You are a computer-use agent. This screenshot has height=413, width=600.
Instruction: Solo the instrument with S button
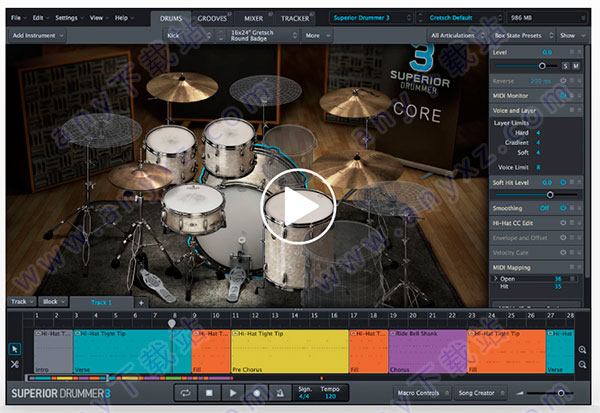(x=565, y=66)
